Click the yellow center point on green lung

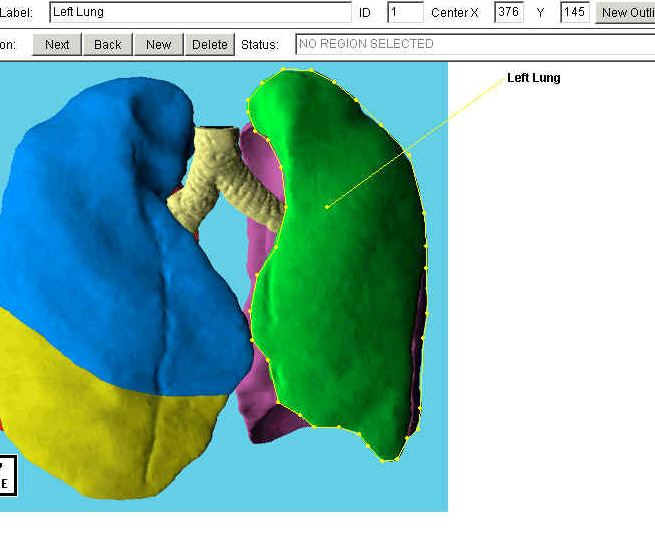[x=327, y=207]
